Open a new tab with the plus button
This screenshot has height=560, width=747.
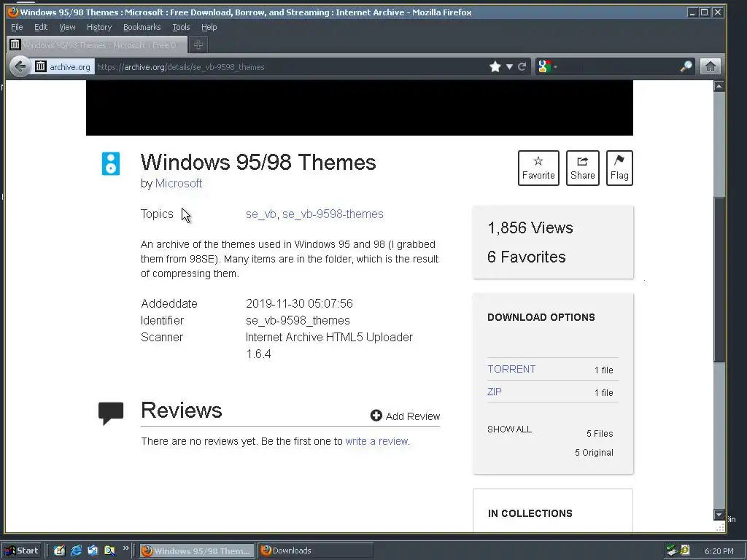198,44
